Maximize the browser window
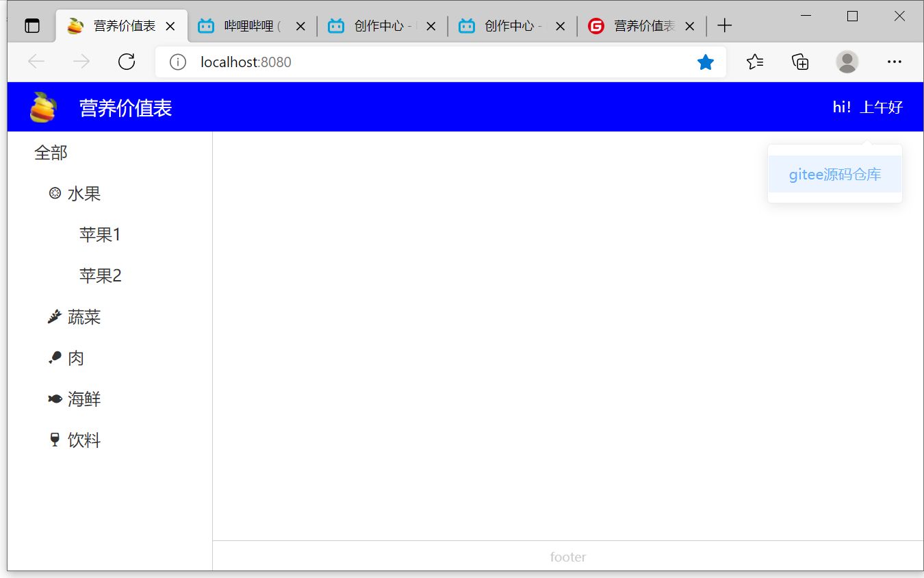The width and height of the screenshot is (924, 578). [852, 16]
